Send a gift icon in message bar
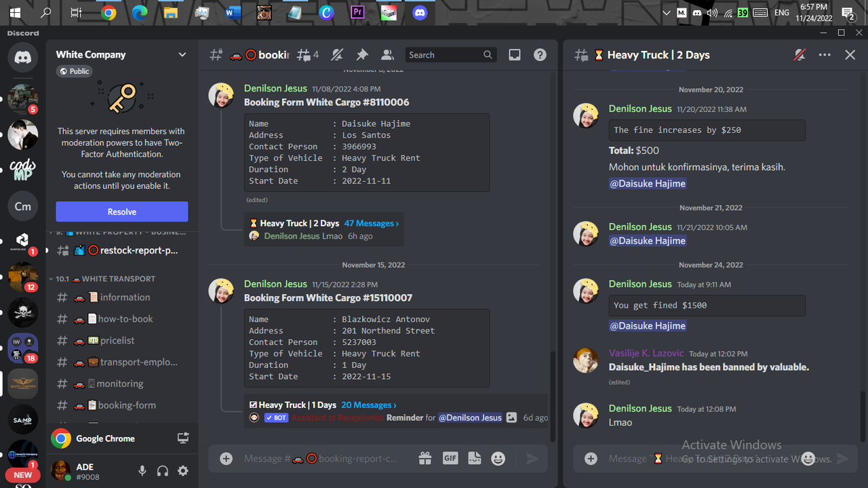The height and width of the screenshot is (488, 868). click(x=425, y=459)
